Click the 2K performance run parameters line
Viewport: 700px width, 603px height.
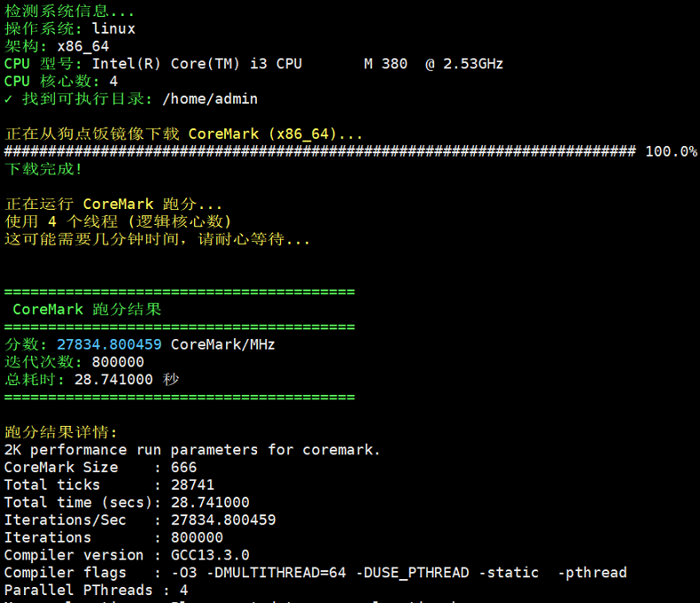[x=192, y=450]
